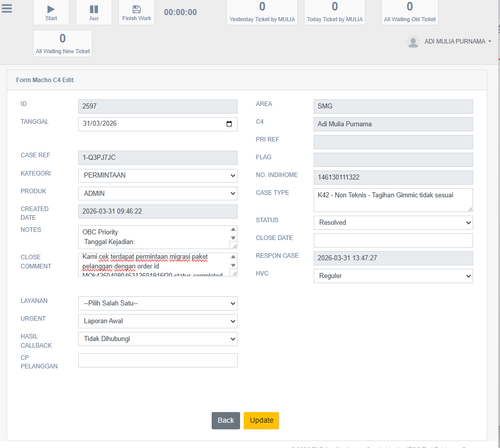The height and width of the screenshot is (448, 500).
Task: Expand the KATEGORI dropdown
Action: point(158,176)
